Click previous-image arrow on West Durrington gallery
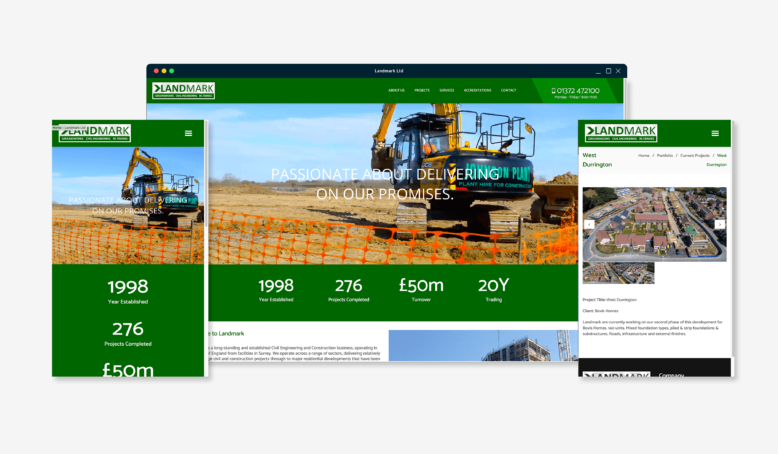 pyautogui.click(x=589, y=224)
